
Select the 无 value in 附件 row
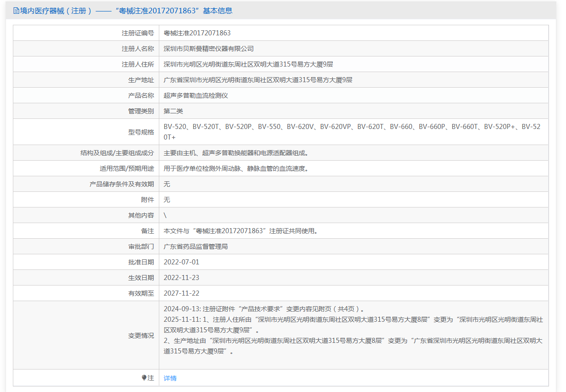(x=167, y=200)
